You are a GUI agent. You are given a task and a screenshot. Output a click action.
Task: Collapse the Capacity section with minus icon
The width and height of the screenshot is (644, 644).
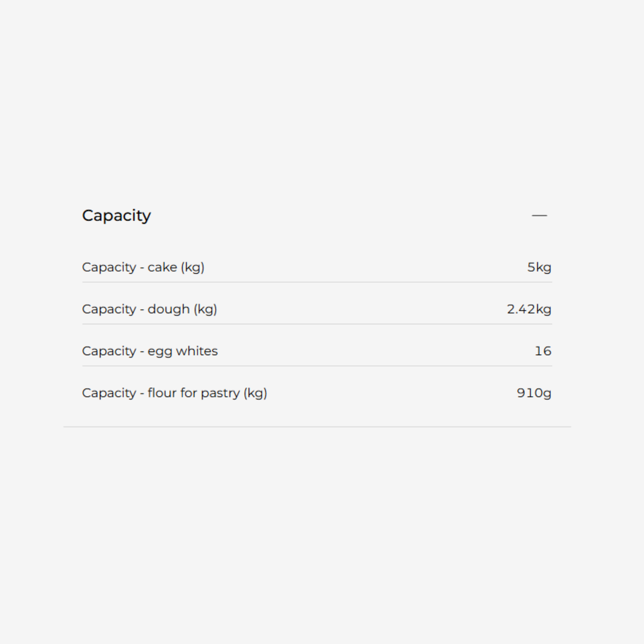coord(539,216)
